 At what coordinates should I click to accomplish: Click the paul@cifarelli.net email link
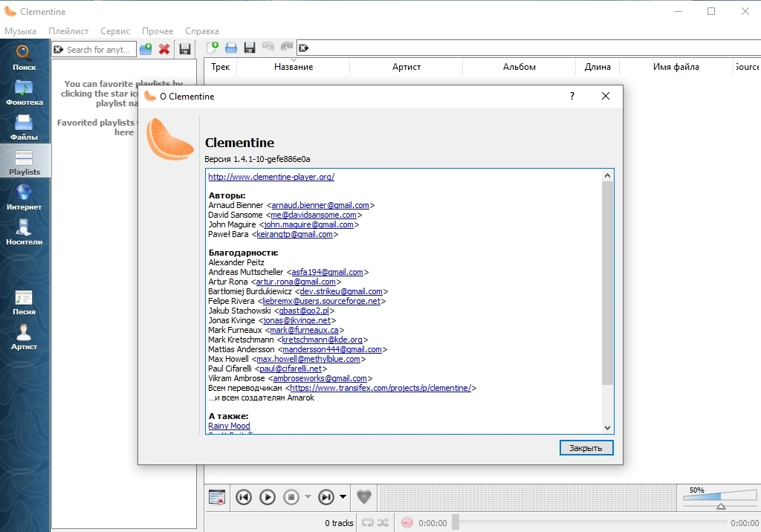pos(291,369)
